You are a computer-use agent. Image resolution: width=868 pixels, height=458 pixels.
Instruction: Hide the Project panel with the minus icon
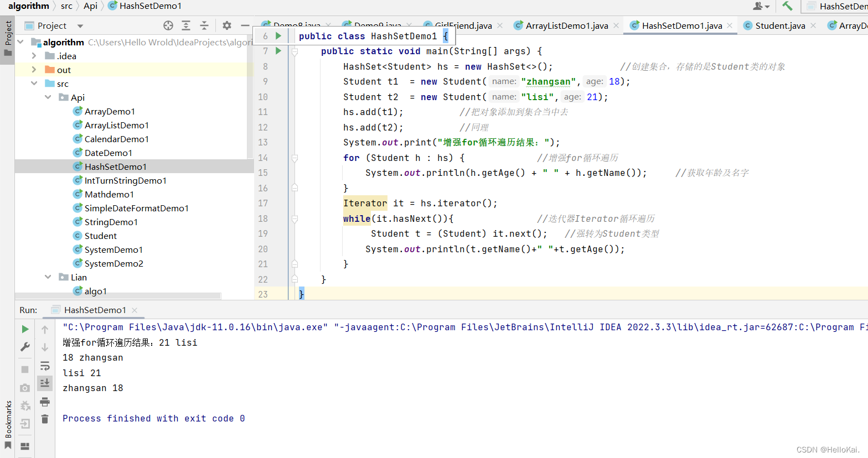pyautogui.click(x=245, y=25)
